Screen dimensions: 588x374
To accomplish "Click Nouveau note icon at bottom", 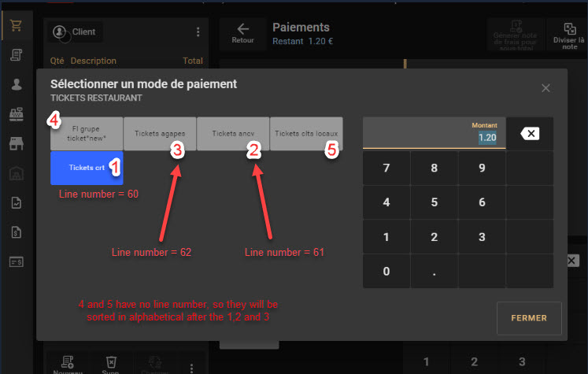I will [68, 362].
